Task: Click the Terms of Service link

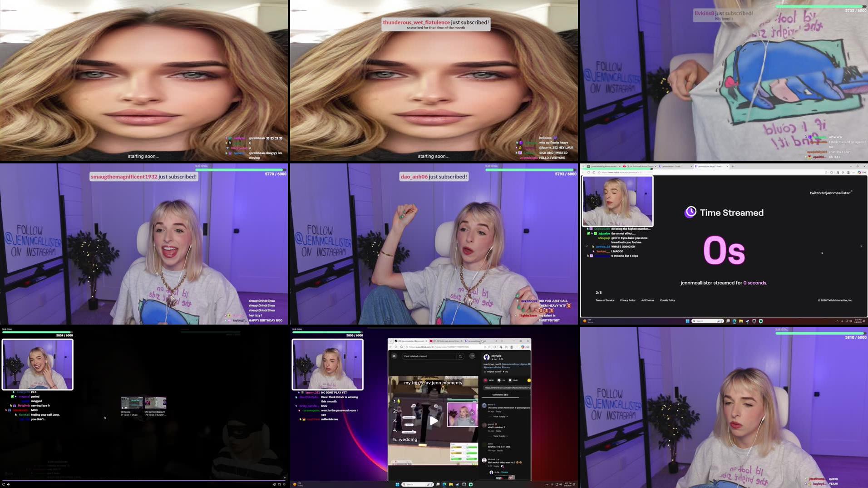Action: click(x=605, y=300)
